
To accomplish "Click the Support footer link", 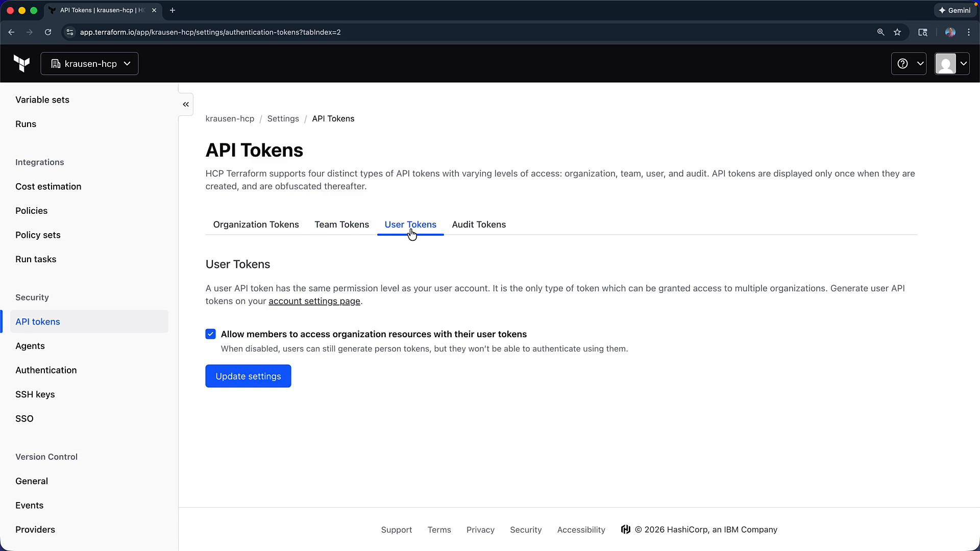I will tap(396, 530).
